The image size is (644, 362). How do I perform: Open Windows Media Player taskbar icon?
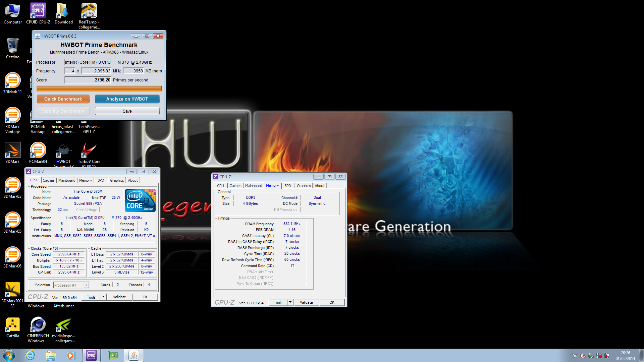(71, 355)
